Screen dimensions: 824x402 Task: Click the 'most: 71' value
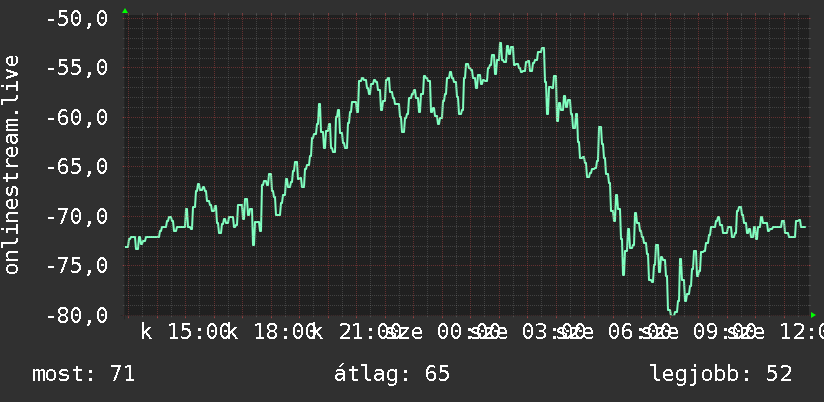point(84,374)
